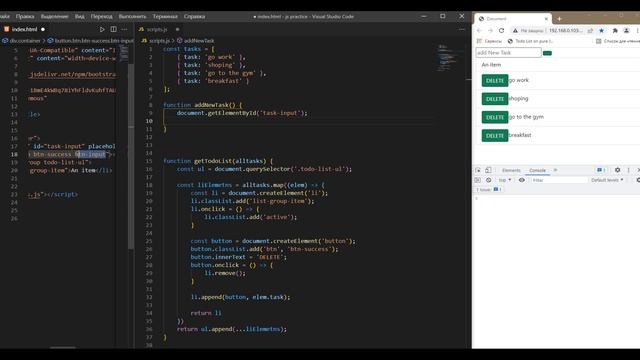Click the add New Task input field
This screenshot has height=360, width=640.
pos(508,53)
